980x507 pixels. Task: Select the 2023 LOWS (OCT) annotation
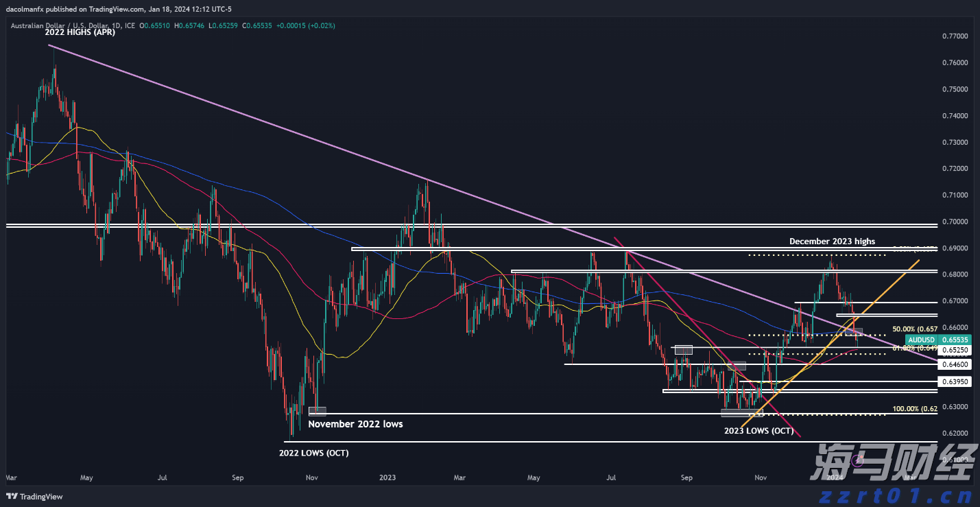[758, 431]
